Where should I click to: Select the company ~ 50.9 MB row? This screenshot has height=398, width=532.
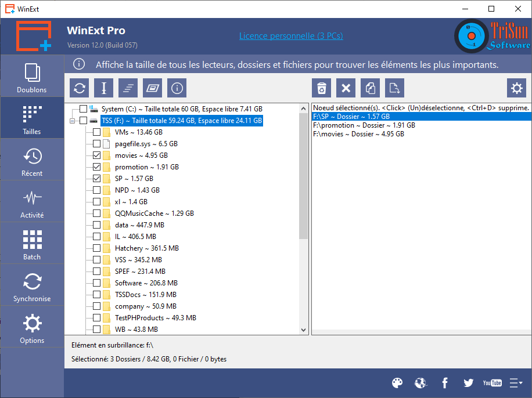click(x=146, y=306)
